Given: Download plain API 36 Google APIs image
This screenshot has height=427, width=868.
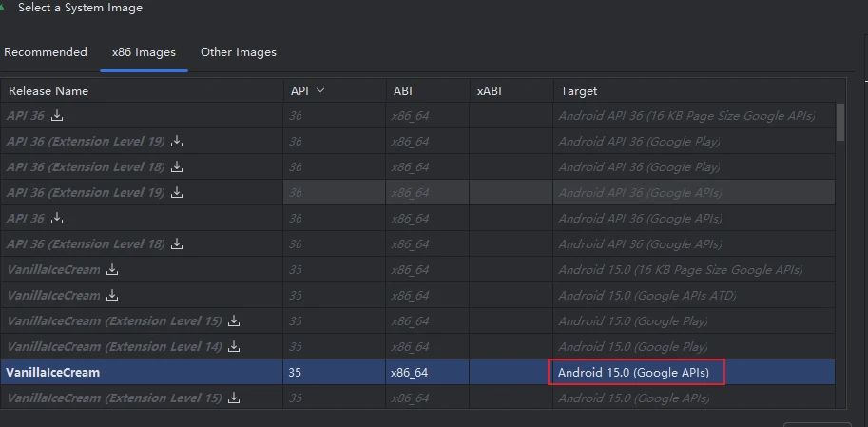Looking at the screenshot, I should click(57, 219).
